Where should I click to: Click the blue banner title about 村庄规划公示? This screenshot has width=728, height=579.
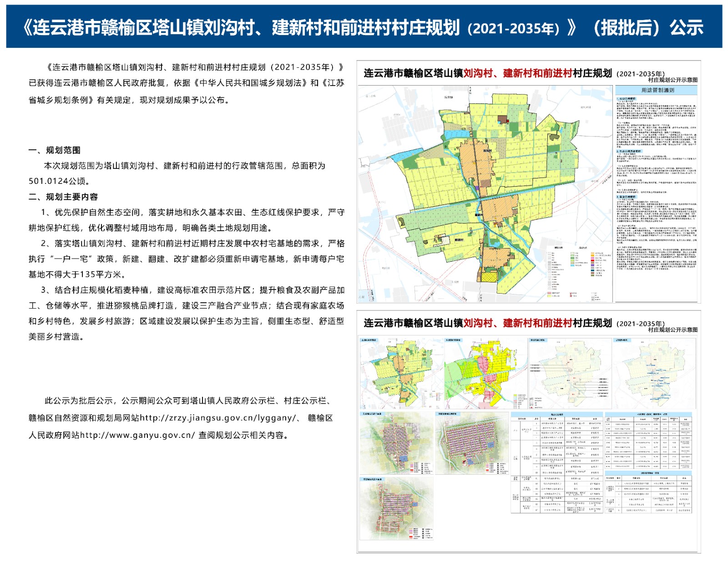(363, 28)
